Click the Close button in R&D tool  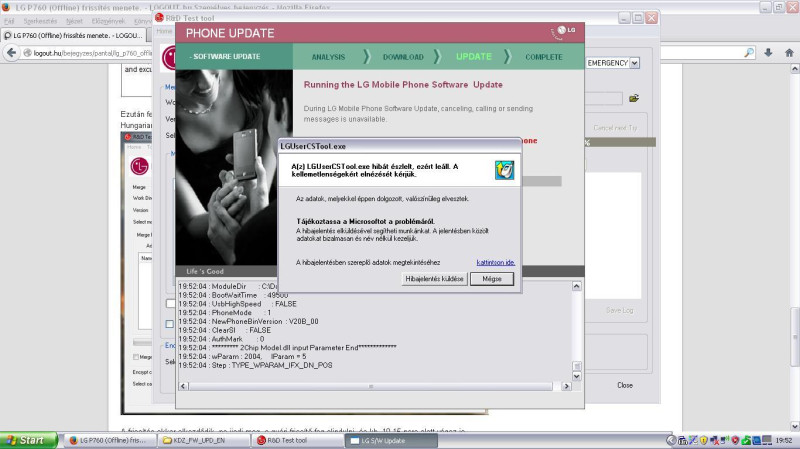624,385
